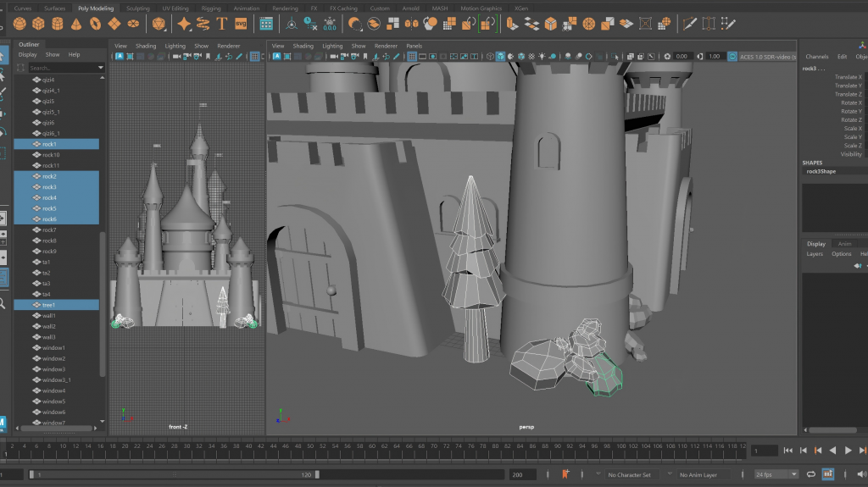Image resolution: width=868 pixels, height=487 pixels.
Task: Switch to the Sculpting shelf tab
Action: tap(137, 8)
